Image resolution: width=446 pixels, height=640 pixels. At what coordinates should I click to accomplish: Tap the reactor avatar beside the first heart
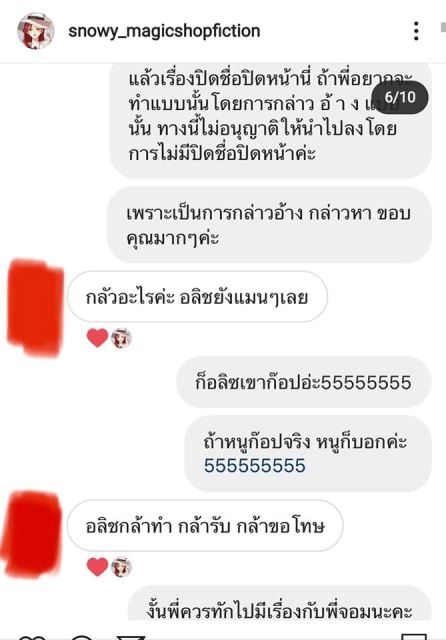(x=121, y=338)
